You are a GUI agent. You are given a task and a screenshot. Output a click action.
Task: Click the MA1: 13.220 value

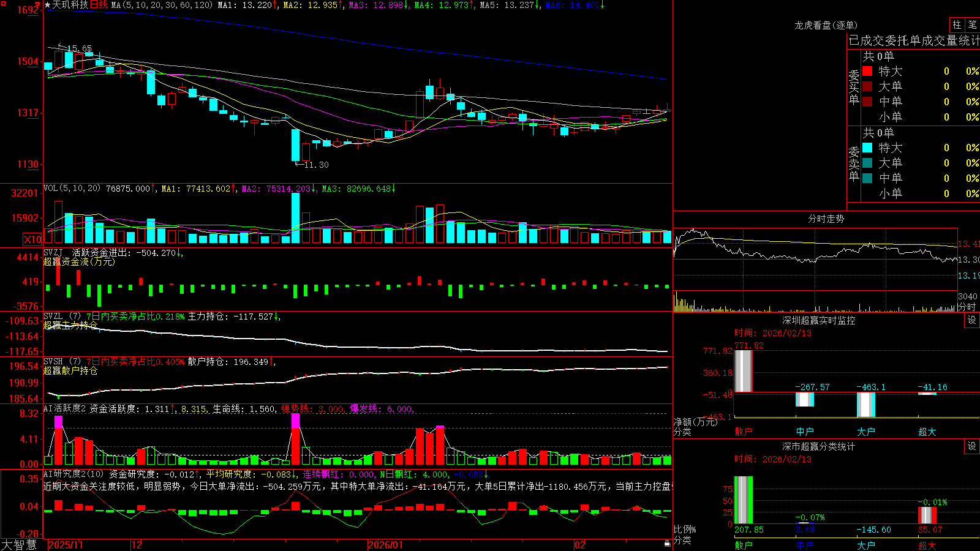click(x=245, y=5)
